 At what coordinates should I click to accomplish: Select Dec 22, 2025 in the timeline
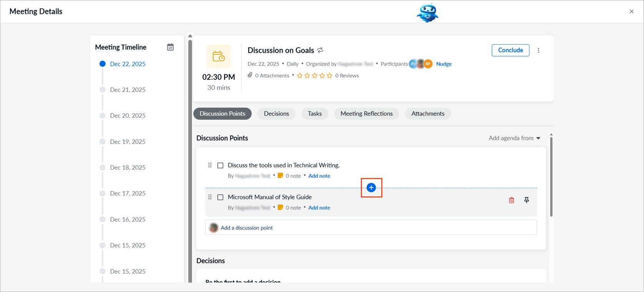click(128, 64)
